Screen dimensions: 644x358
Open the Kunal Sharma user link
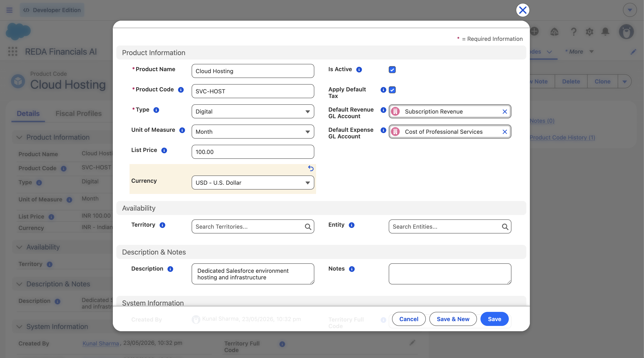(x=101, y=344)
